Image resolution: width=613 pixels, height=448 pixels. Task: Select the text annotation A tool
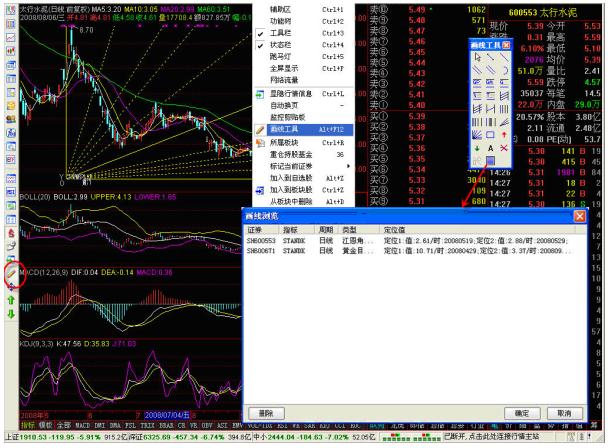pyautogui.click(x=490, y=148)
